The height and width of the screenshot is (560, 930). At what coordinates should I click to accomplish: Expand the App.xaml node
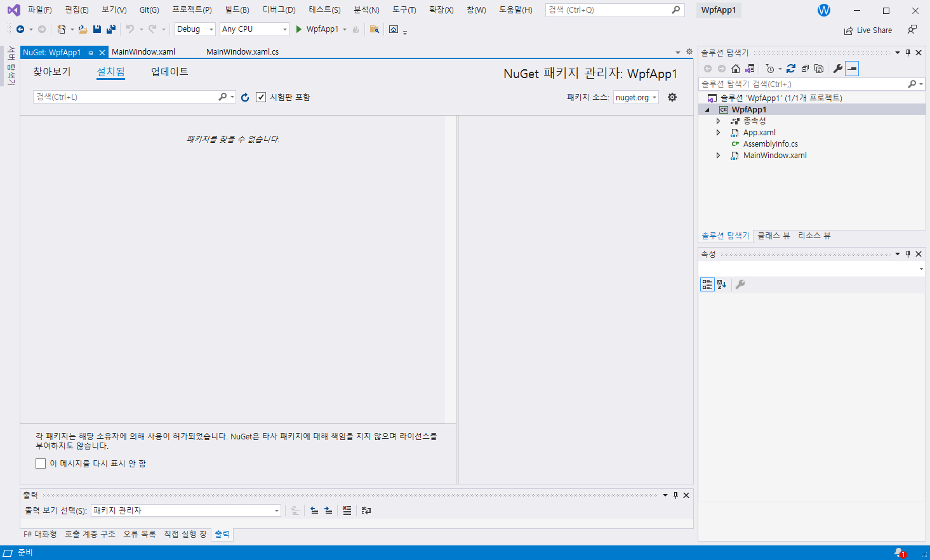click(x=719, y=133)
